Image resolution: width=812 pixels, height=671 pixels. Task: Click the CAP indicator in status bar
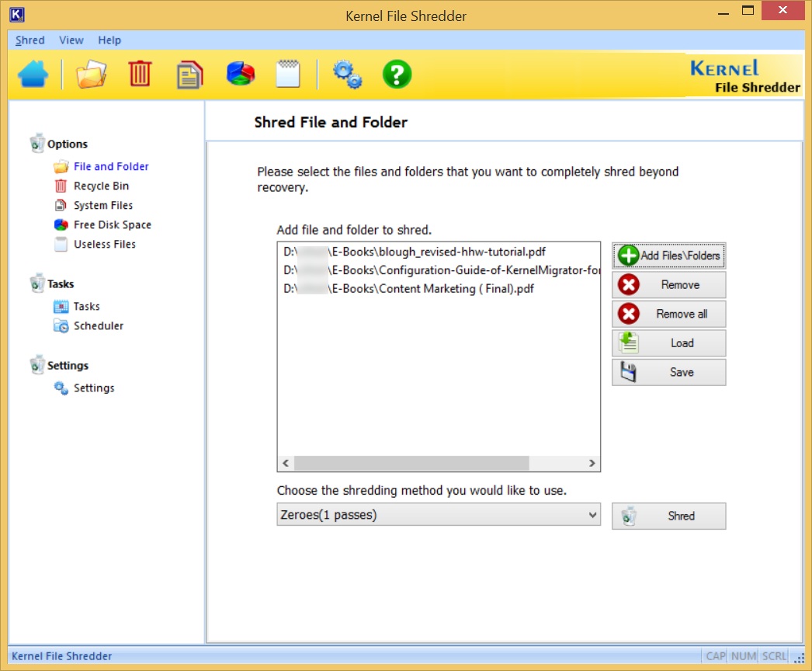click(x=716, y=656)
